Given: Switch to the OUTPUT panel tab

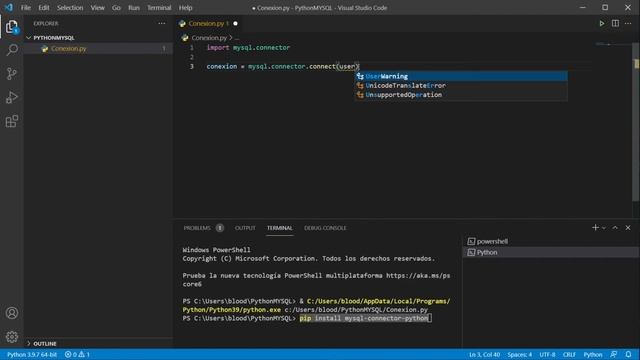Looking at the screenshot, I should click(x=245, y=228).
